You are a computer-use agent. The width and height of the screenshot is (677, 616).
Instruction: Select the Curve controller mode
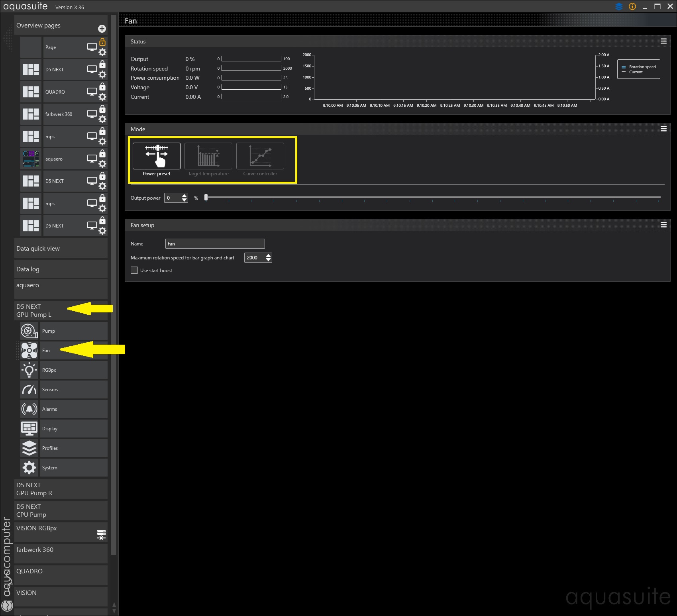(260, 156)
